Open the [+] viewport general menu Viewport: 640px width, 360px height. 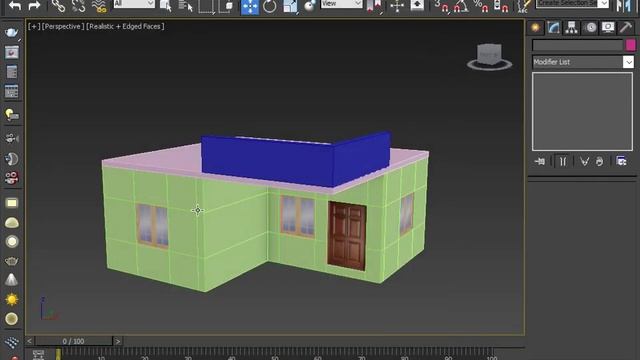(x=34, y=27)
